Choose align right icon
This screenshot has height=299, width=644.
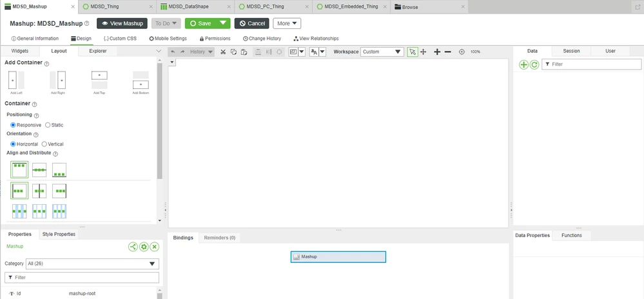coord(59,191)
